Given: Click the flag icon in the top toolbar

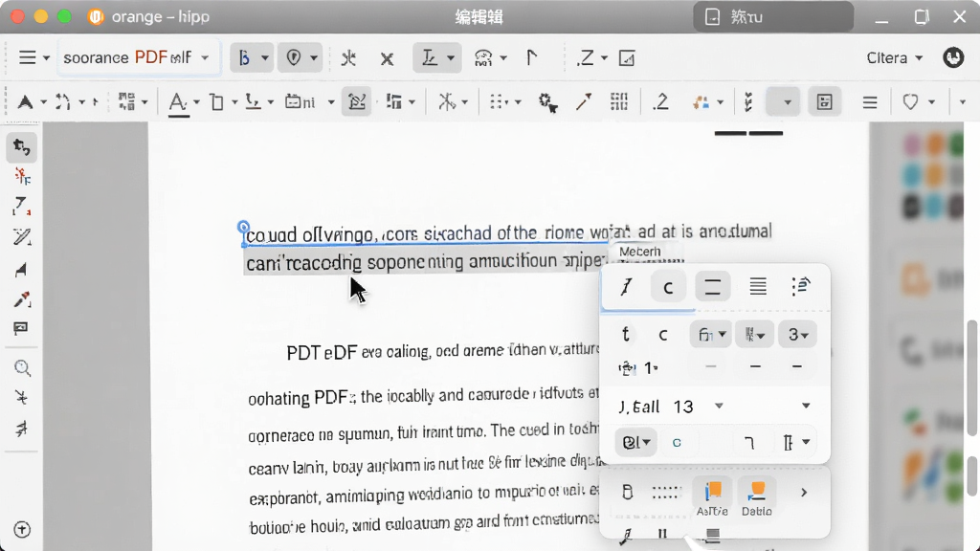Looking at the screenshot, I should coord(531,57).
